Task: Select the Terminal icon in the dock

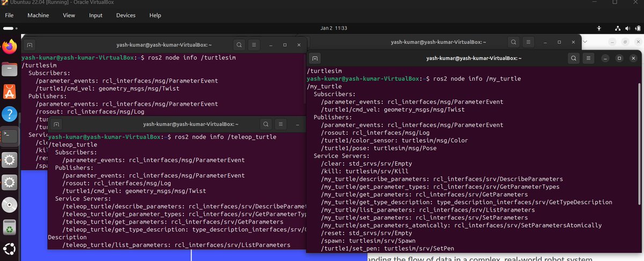Action: (10, 136)
